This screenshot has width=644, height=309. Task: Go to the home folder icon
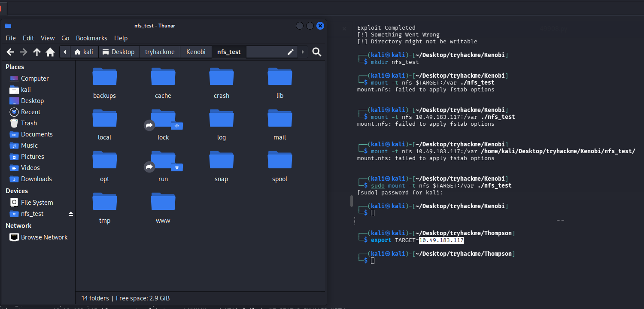click(x=50, y=52)
